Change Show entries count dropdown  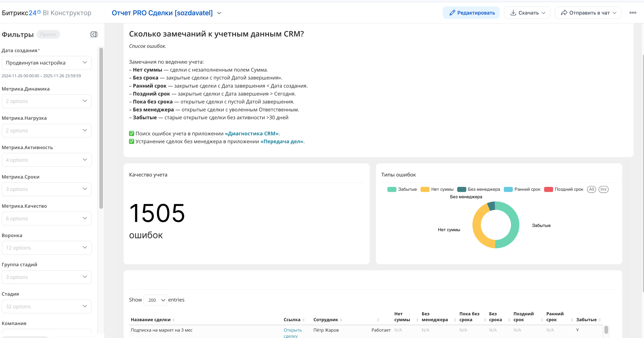point(155,300)
